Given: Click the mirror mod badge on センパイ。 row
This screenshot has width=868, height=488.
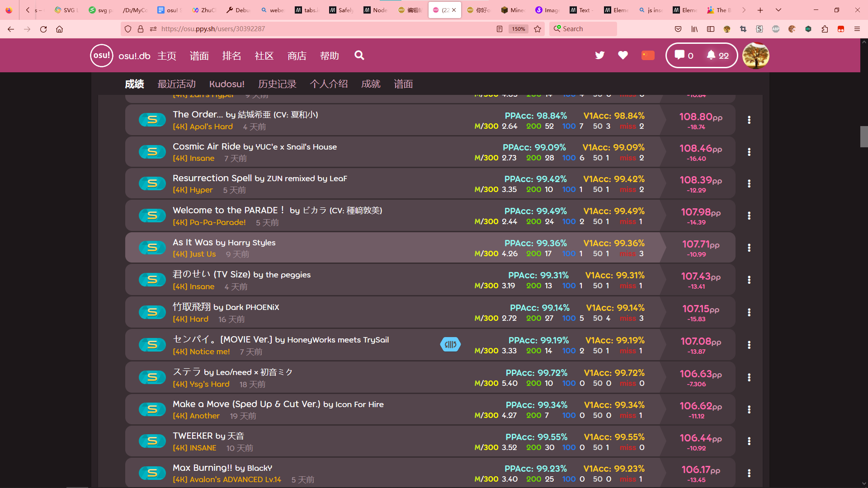Looking at the screenshot, I should pos(450,345).
